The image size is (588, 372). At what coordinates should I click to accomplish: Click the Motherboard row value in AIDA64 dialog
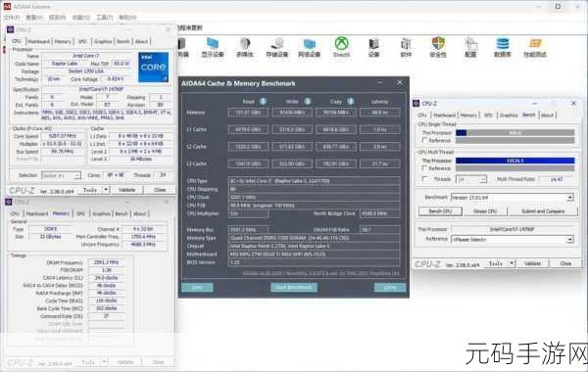coord(314,255)
